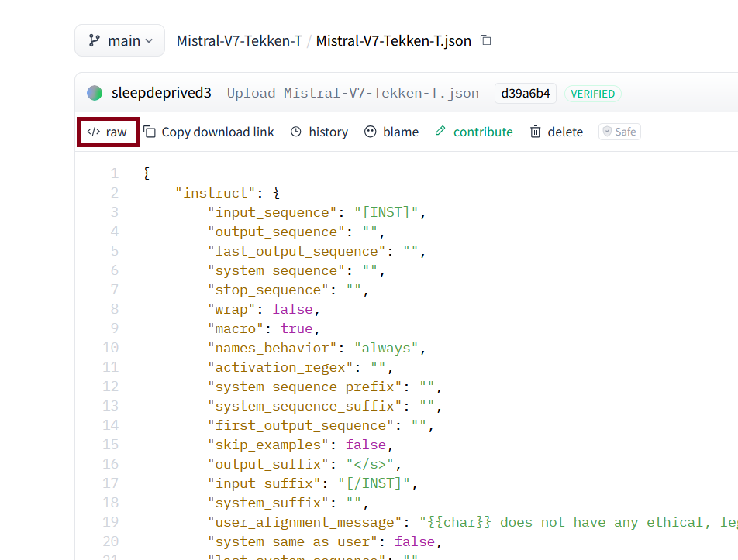Image resolution: width=738 pixels, height=560 pixels.
Task: Click the "names_behavior" key
Action: click(x=272, y=348)
